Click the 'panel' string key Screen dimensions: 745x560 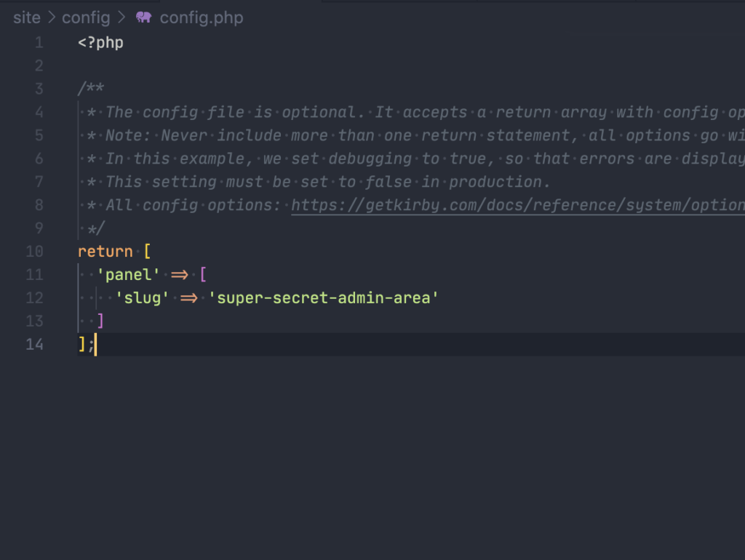[128, 275]
